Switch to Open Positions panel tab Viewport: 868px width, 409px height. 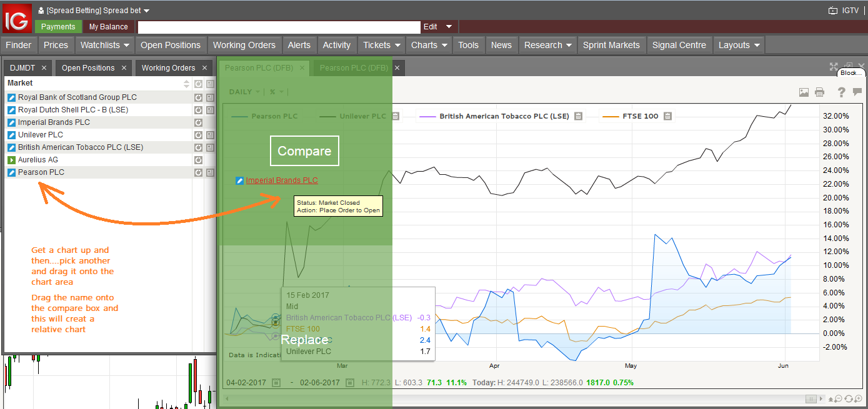pos(88,68)
